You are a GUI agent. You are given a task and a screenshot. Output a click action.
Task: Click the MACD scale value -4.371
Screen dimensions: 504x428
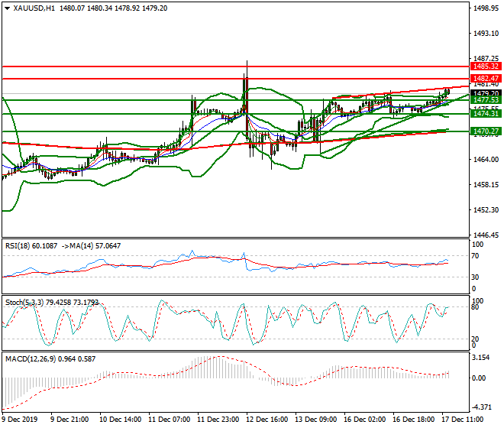481,407
